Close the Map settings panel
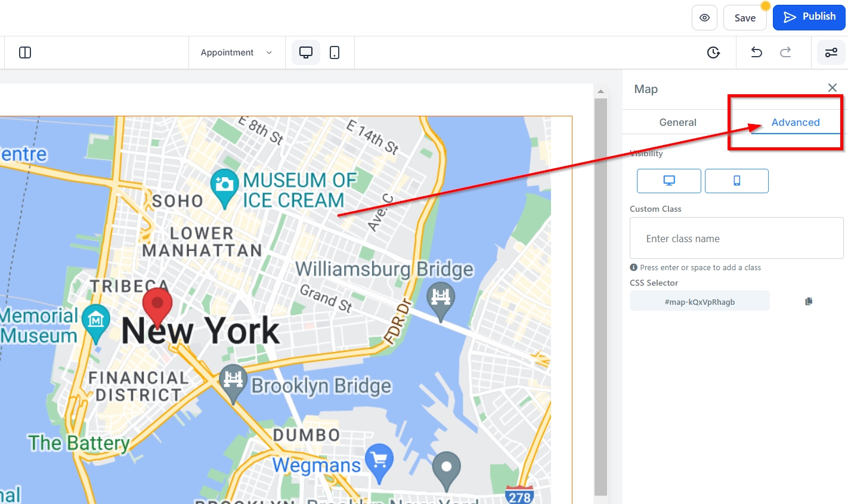 (832, 88)
